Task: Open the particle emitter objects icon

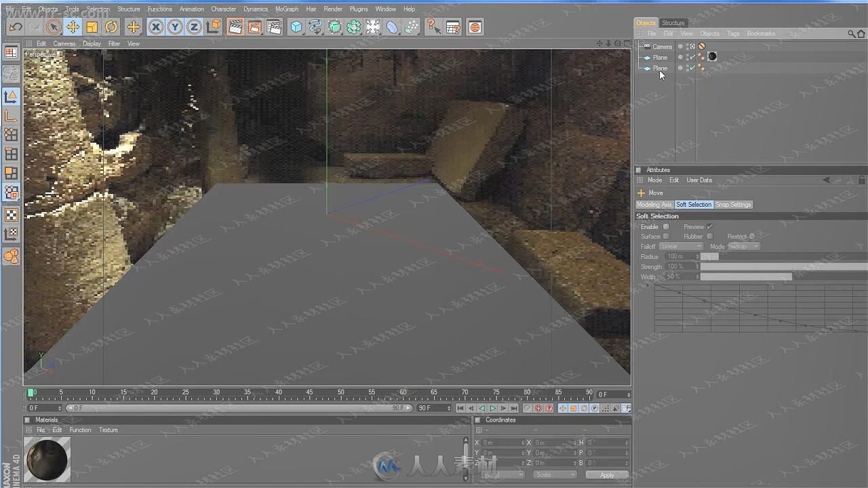Action: click(x=412, y=27)
